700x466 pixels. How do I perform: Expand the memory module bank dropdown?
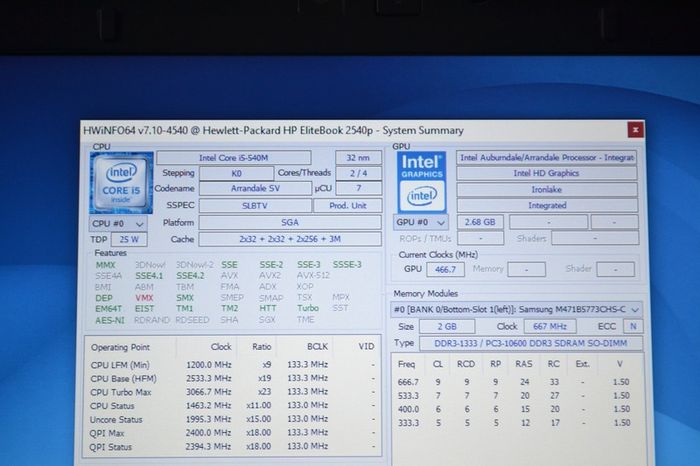pos(517,309)
